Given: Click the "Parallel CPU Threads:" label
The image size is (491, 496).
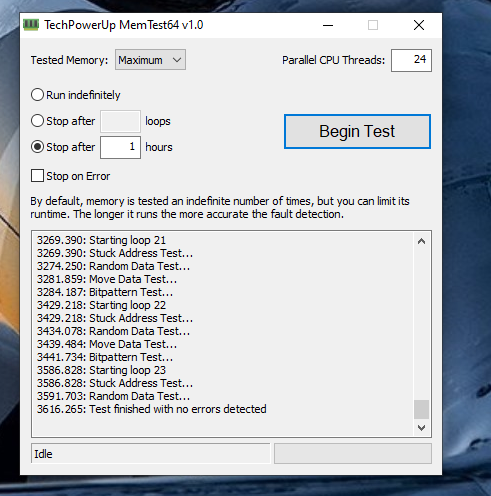Looking at the screenshot, I should [333, 60].
